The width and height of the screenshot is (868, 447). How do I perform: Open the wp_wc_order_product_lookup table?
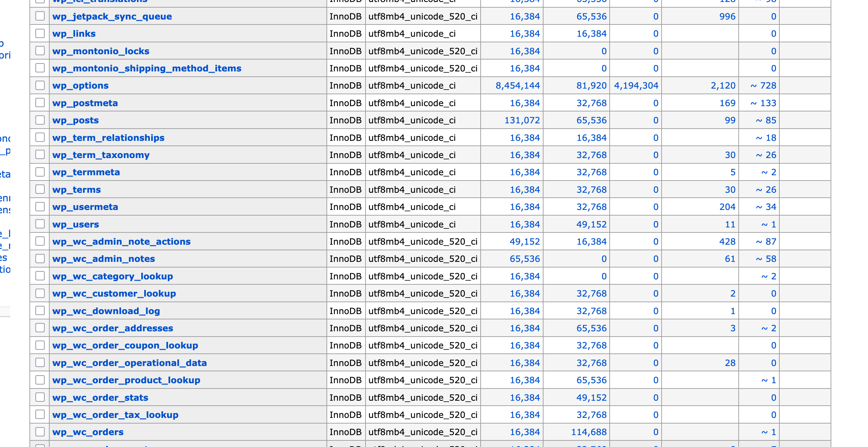tap(126, 380)
